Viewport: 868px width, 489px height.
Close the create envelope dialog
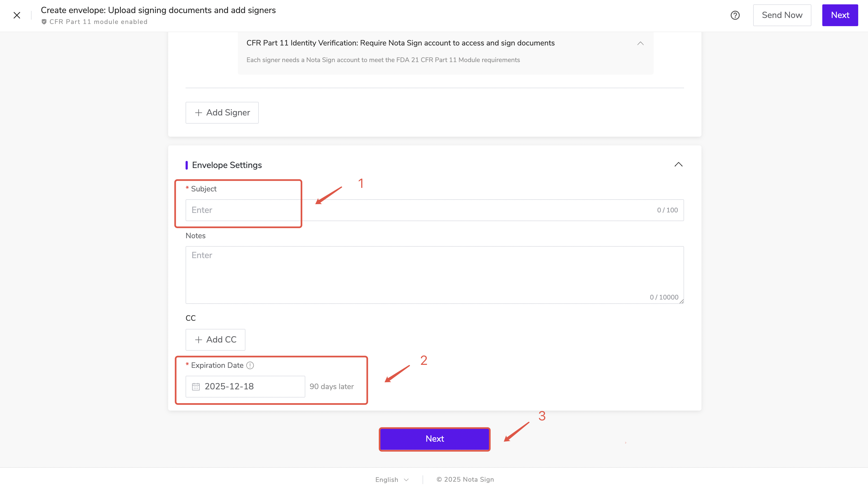click(x=17, y=15)
